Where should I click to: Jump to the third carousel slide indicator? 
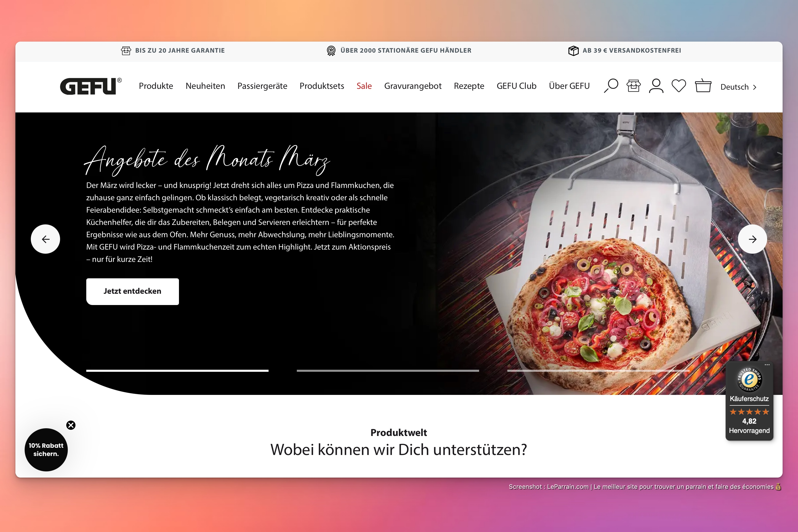tap(598, 371)
